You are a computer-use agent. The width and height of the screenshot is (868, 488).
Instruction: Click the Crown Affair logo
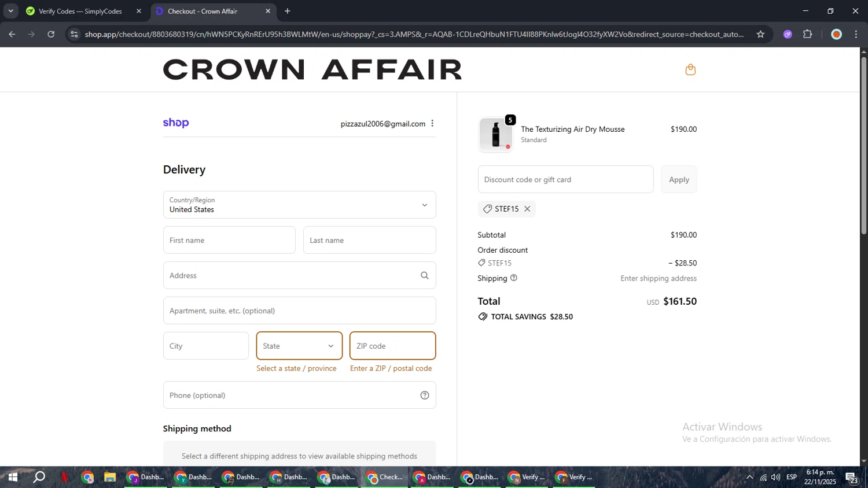(x=312, y=69)
